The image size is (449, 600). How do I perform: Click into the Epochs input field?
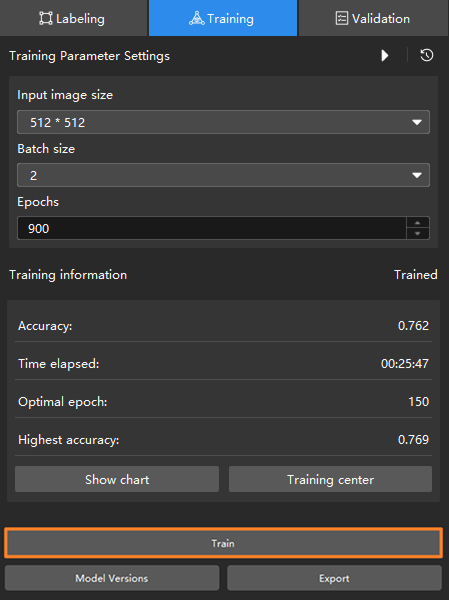212,228
